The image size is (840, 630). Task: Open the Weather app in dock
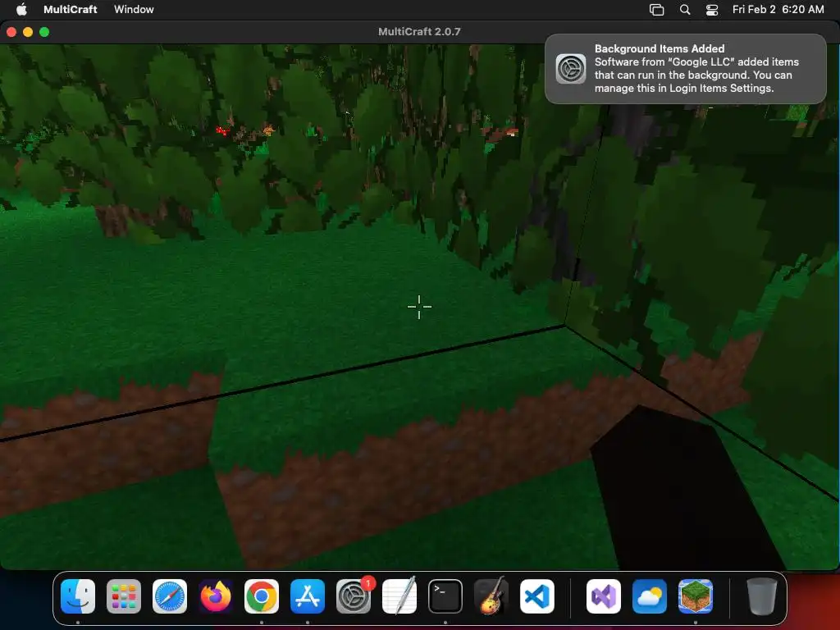pyautogui.click(x=650, y=596)
